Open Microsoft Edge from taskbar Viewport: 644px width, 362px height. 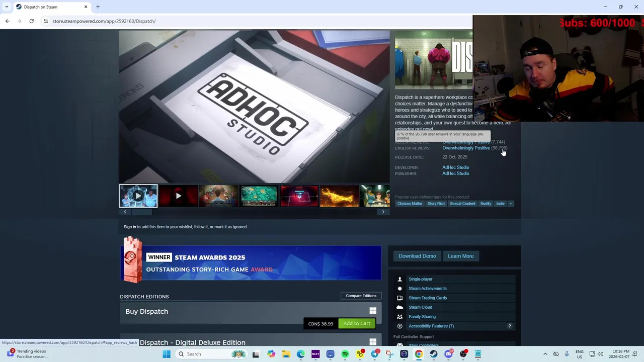point(301,354)
